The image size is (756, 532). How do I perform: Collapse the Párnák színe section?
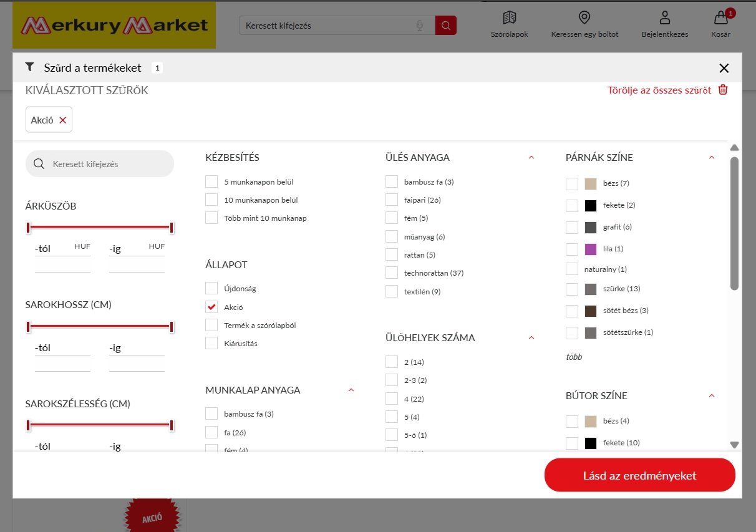[x=712, y=157]
